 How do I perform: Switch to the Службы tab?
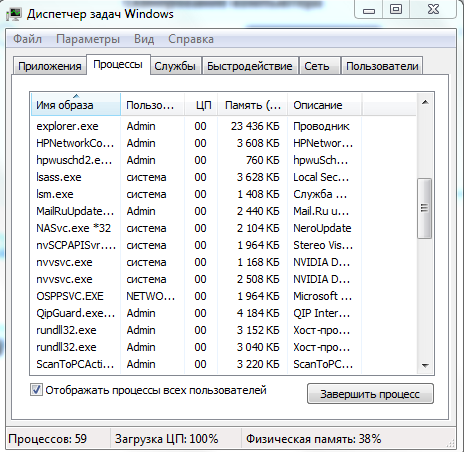click(175, 66)
